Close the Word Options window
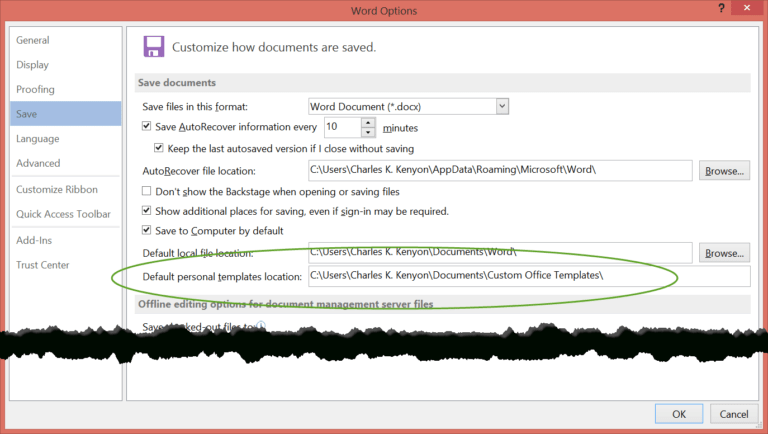The height and width of the screenshot is (434, 768). coord(747,8)
